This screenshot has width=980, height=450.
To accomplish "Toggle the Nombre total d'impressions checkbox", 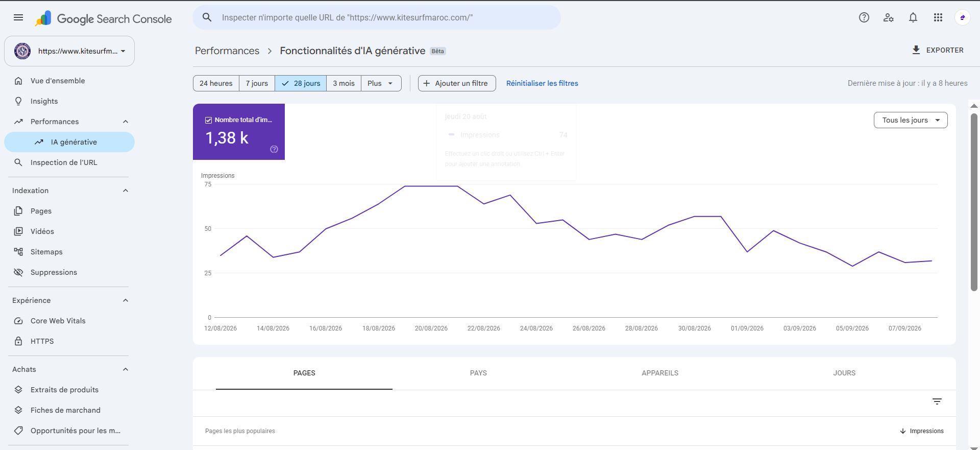I will click(208, 120).
